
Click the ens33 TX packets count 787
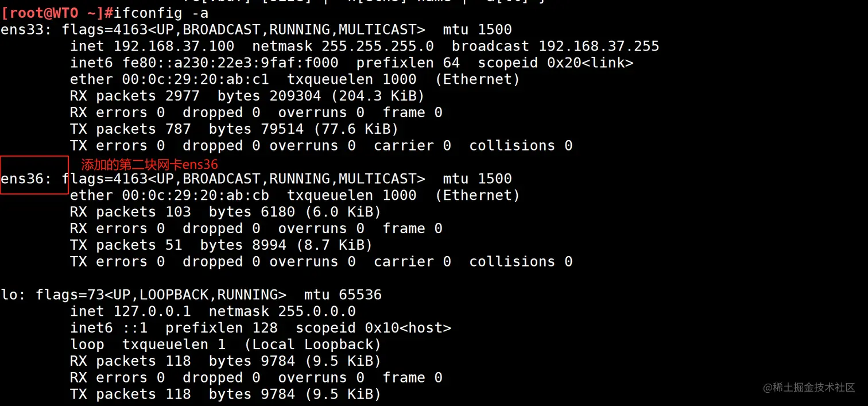coord(182,129)
